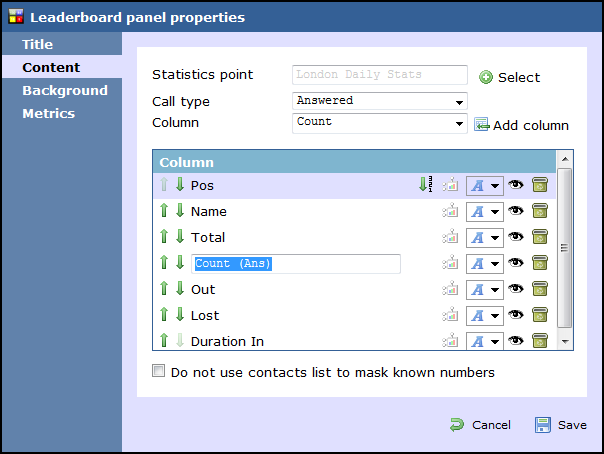This screenshot has height=454, width=604.
Task: Enable do not use contacts list checkbox
Action: [x=158, y=371]
